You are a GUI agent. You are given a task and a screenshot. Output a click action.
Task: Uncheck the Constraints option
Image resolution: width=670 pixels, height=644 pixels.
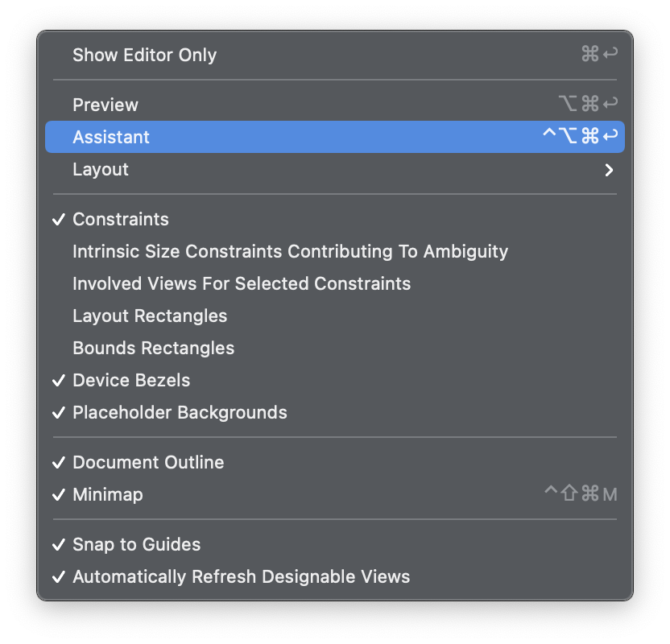tap(334, 219)
